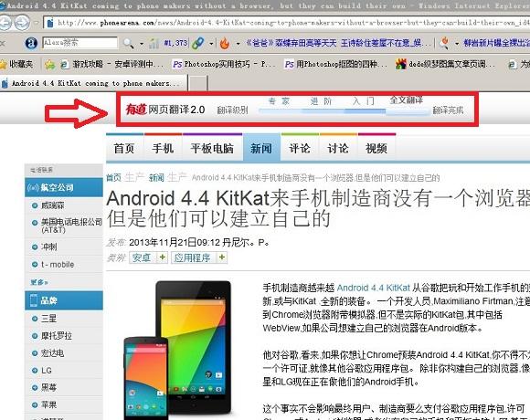
Task: Open 用Photoshop抠图的四种 favorite bookmark
Action: [x=335, y=64]
